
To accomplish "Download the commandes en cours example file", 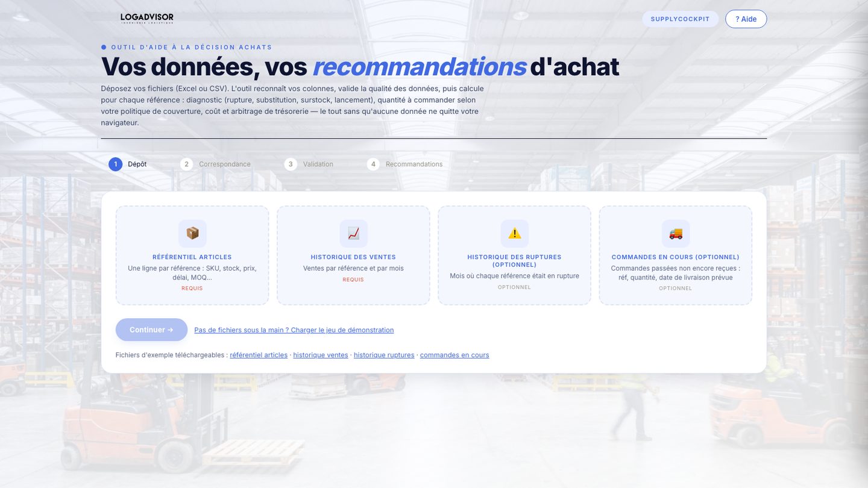I will tap(454, 355).
